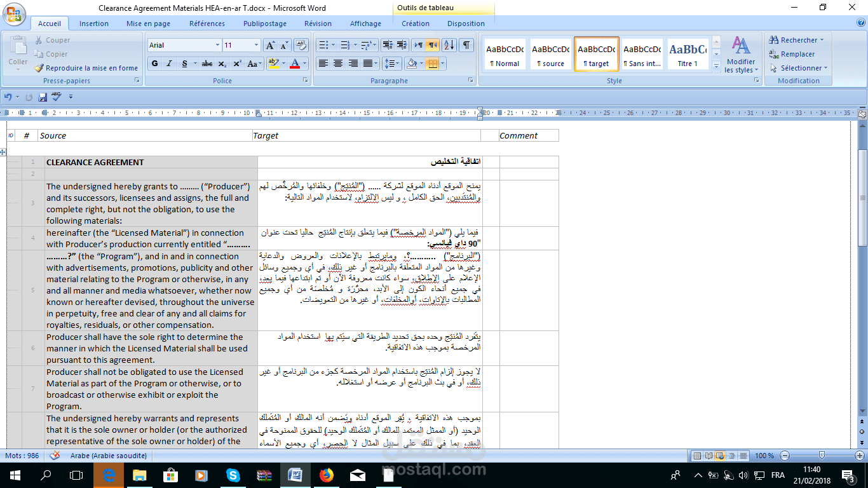Open underline style dropdown arrow

pos(194,64)
